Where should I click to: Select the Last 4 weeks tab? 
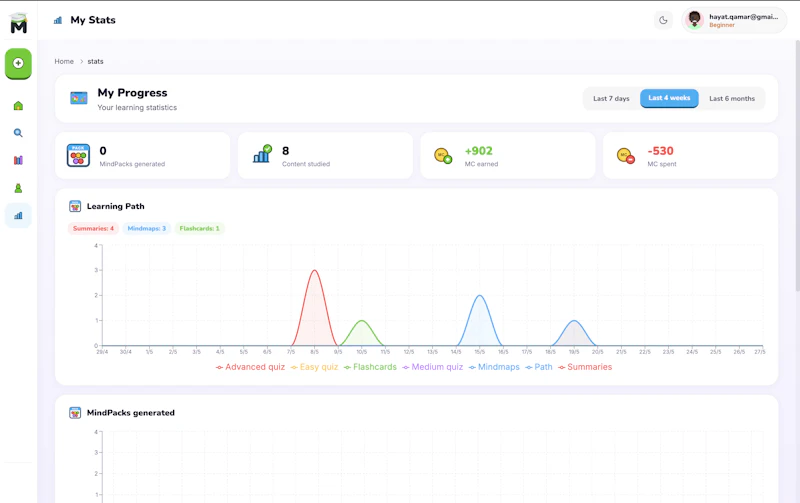pyautogui.click(x=669, y=98)
